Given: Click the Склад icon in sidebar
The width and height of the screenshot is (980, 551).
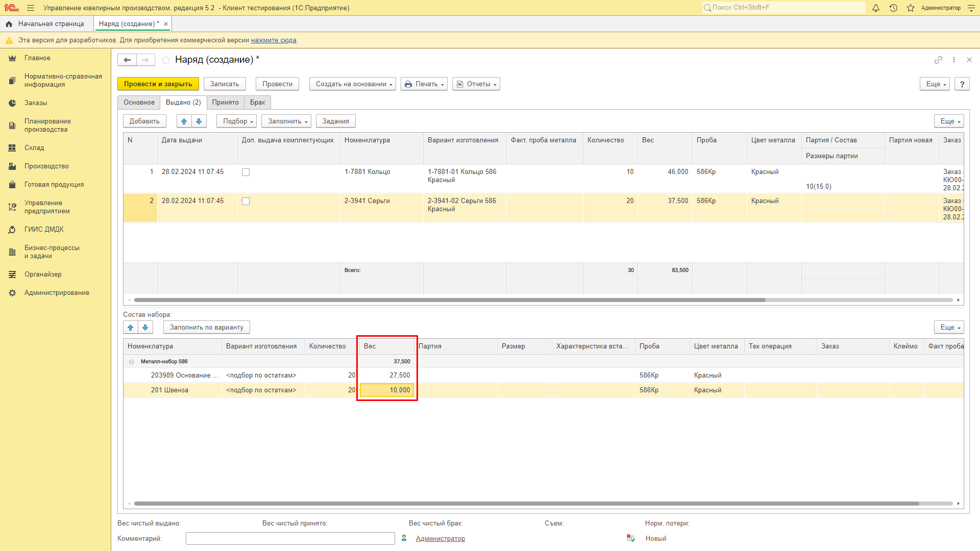Looking at the screenshot, I should (12, 148).
